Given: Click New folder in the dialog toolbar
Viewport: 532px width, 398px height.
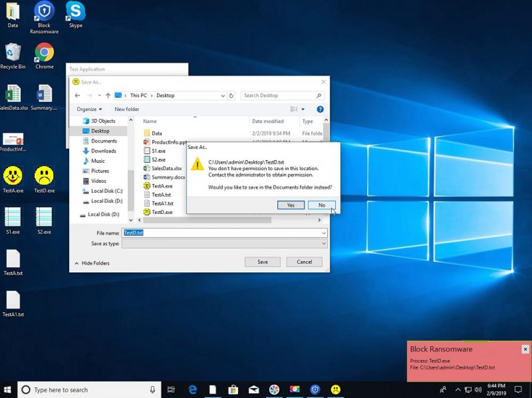Looking at the screenshot, I should pos(126,109).
